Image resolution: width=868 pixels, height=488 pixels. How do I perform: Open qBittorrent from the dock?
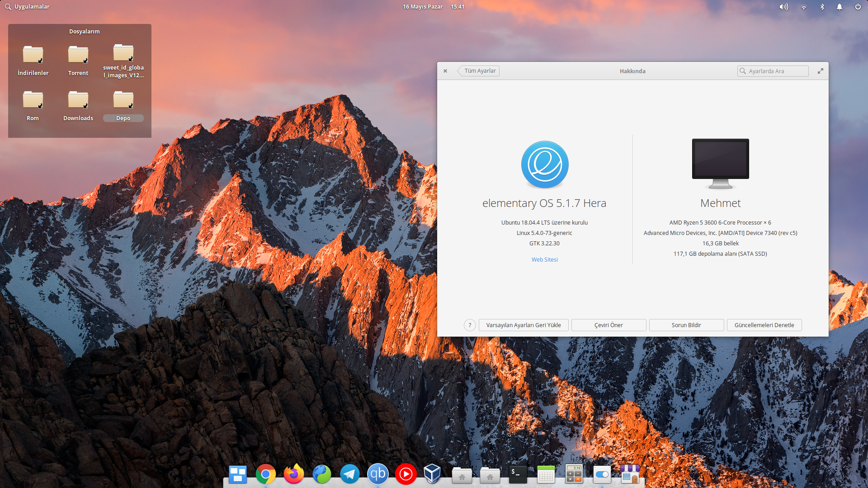click(378, 474)
